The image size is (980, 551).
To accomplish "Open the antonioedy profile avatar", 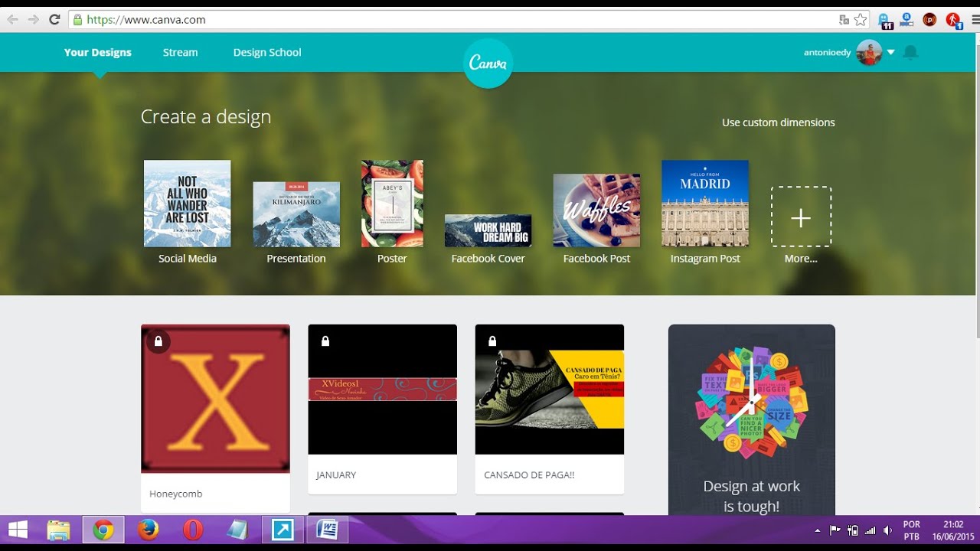I will click(869, 52).
